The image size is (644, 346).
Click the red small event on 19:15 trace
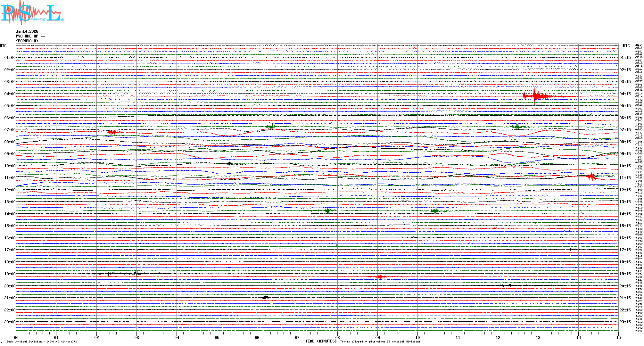point(380,276)
